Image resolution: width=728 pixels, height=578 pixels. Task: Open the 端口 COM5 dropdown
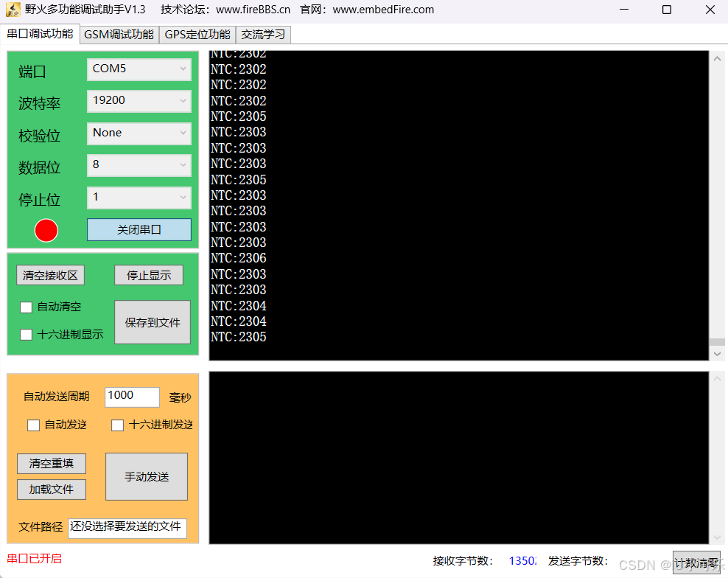[x=139, y=69]
